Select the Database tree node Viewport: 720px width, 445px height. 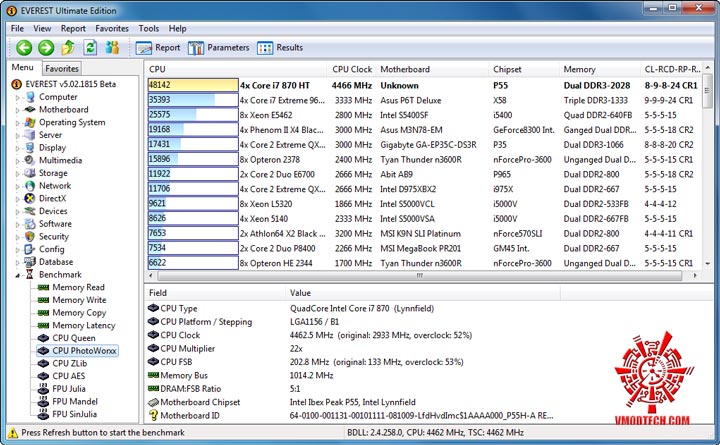[x=56, y=262]
